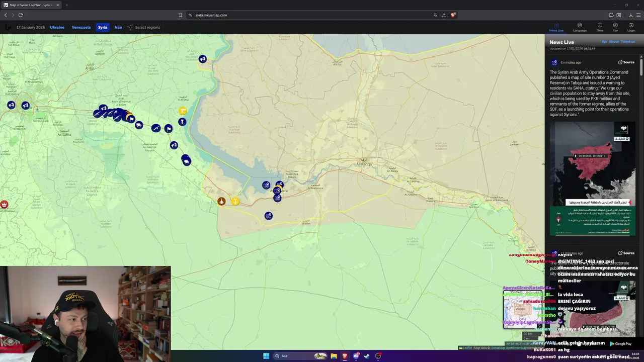Screen dimensions: 644x362
Task: Click the share page icon in address bar
Action: tap(444, 15)
